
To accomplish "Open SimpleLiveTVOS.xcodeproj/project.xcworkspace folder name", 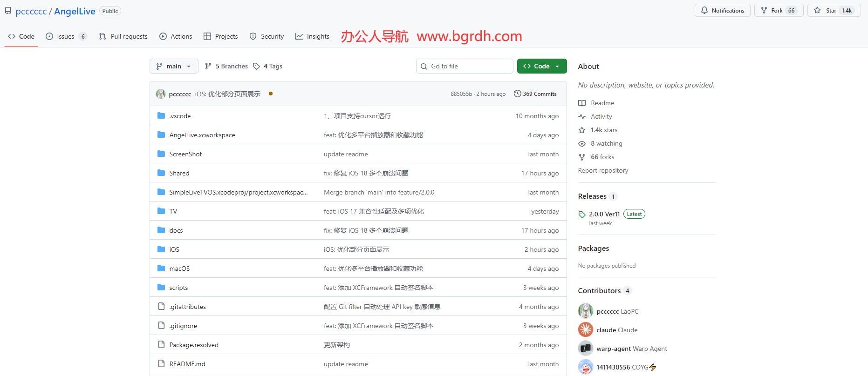I will 239,192.
